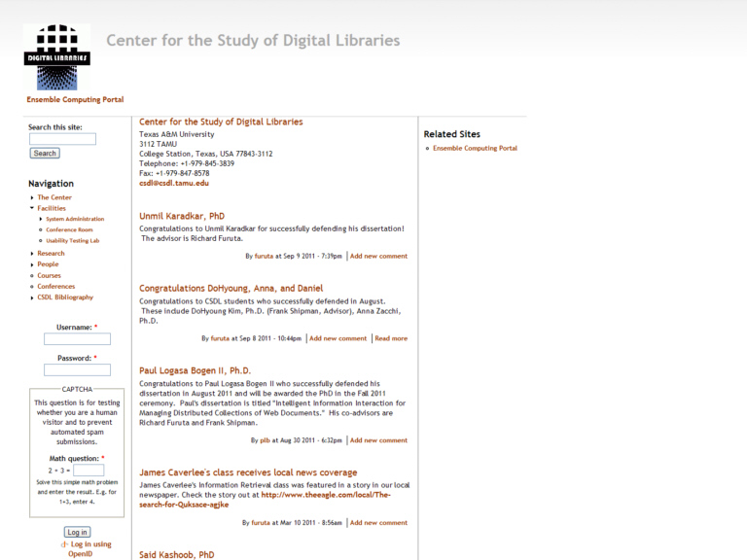
Task: Expand the People navigation arrow
Action: [32, 264]
